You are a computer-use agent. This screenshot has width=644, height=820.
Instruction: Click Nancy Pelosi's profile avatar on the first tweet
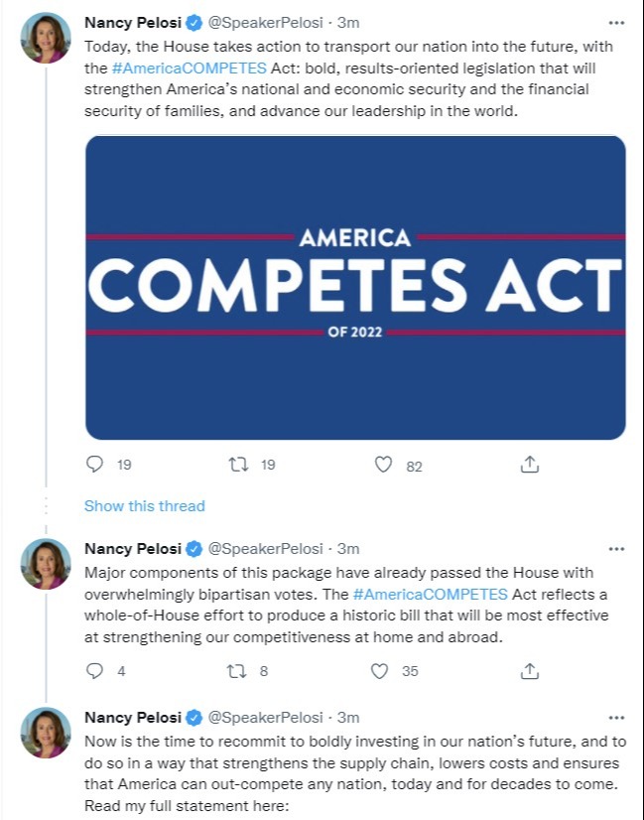coord(44,35)
